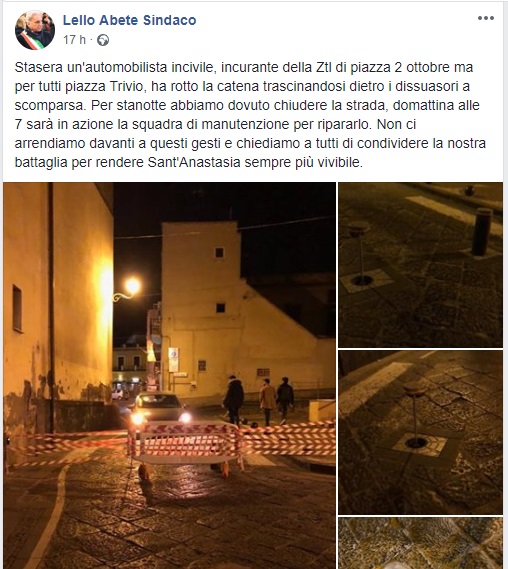Click the white crosswalk stripe in middle-right photo
This screenshot has width=508, height=569.
pyautogui.click(x=372, y=388)
